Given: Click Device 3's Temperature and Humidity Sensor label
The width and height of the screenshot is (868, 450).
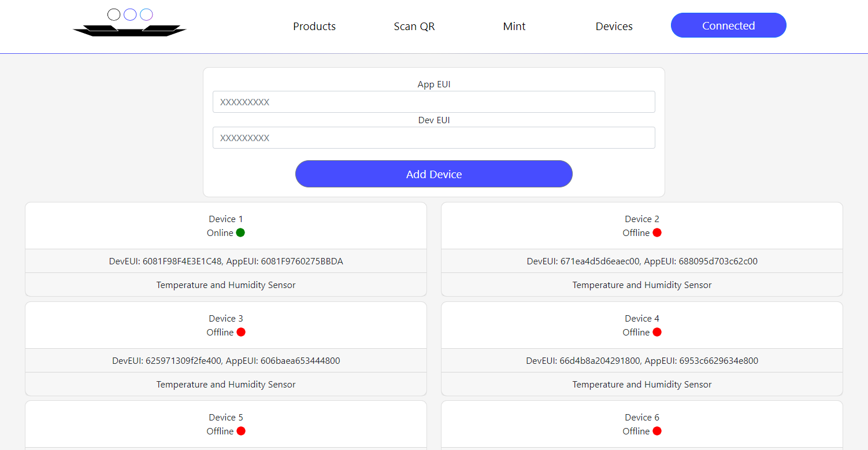Looking at the screenshot, I should [x=226, y=384].
